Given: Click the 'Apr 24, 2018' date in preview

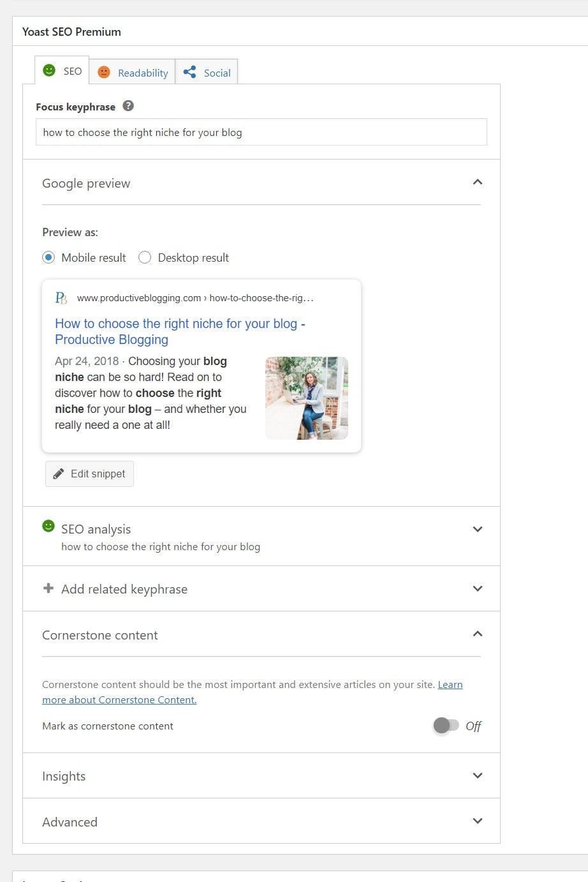Looking at the screenshot, I should (x=87, y=361).
